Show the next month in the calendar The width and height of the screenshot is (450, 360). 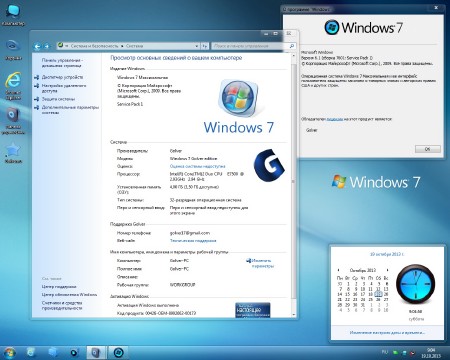tap(387, 270)
